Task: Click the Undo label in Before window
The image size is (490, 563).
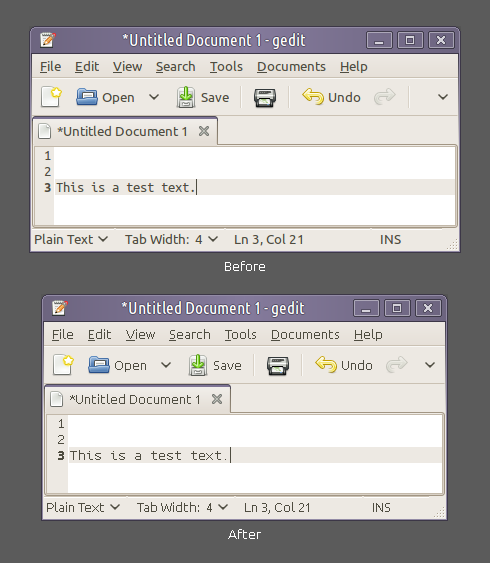Action: (344, 97)
